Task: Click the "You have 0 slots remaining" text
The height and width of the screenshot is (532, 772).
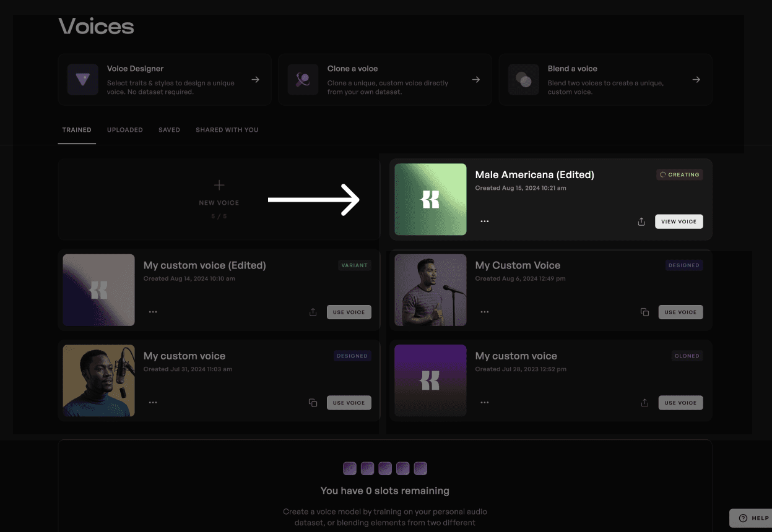Action: (x=385, y=491)
